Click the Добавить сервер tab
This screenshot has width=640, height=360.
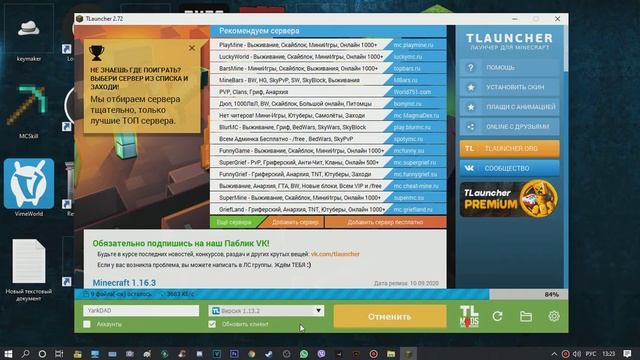point(295,222)
